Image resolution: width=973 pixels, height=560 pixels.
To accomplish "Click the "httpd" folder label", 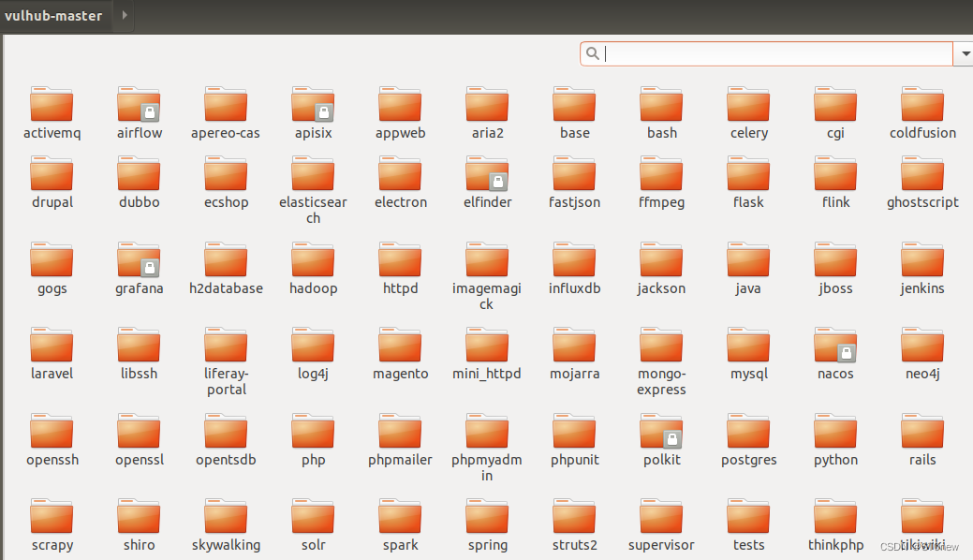I will click(400, 288).
